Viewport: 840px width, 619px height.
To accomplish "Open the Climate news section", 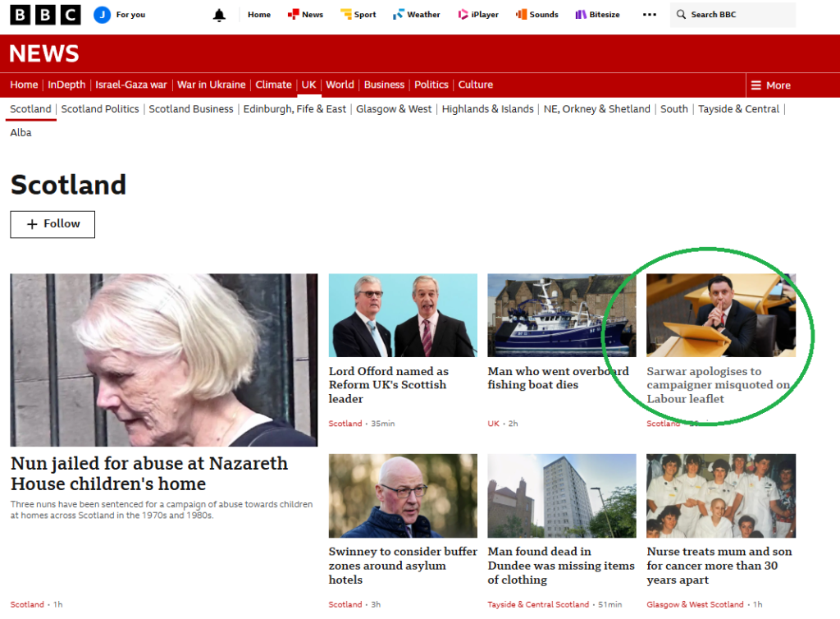I will point(273,85).
